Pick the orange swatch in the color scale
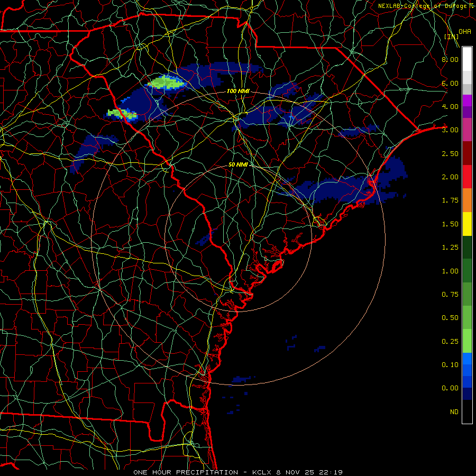 tap(467, 200)
